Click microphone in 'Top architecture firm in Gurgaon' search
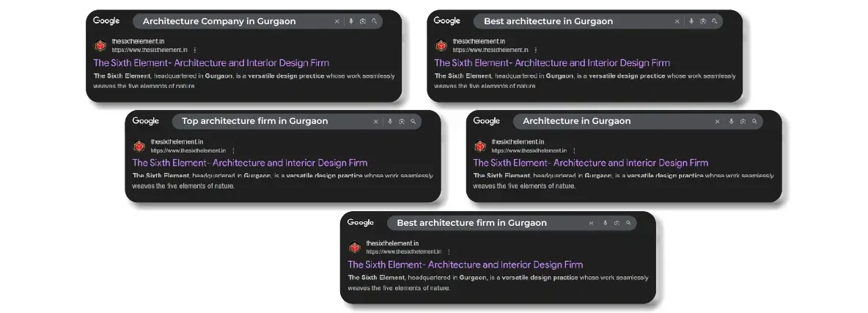Screen dimensions: 868x313 pos(390,122)
